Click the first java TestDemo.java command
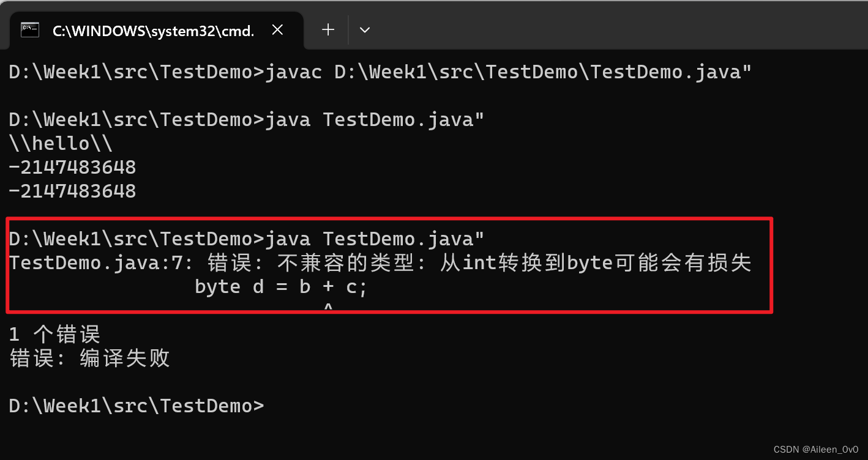 click(246, 119)
